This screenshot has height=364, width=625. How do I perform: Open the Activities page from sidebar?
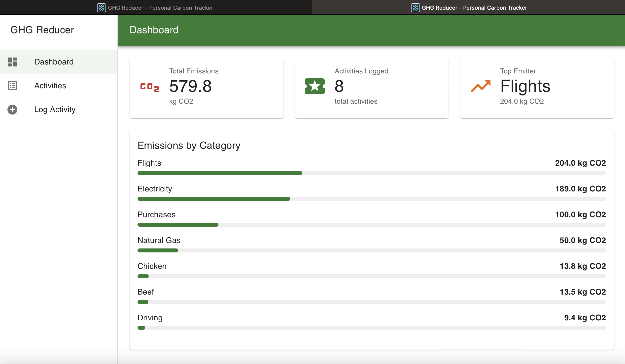point(50,86)
